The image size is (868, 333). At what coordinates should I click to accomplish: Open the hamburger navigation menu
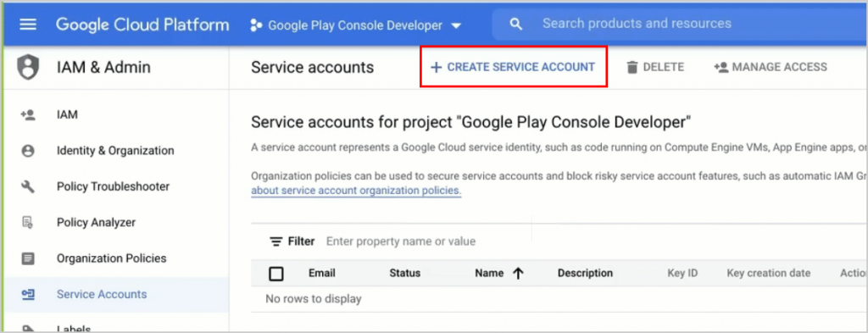[28, 25]
